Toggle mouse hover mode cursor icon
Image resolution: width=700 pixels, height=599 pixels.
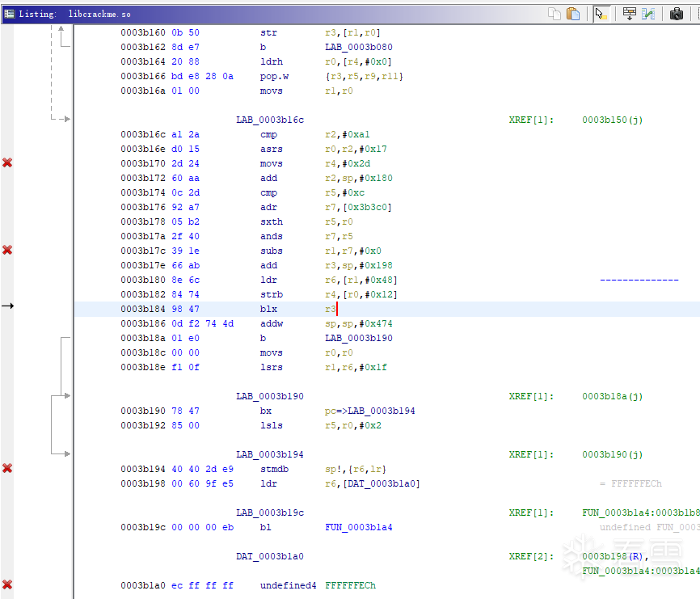601,14
